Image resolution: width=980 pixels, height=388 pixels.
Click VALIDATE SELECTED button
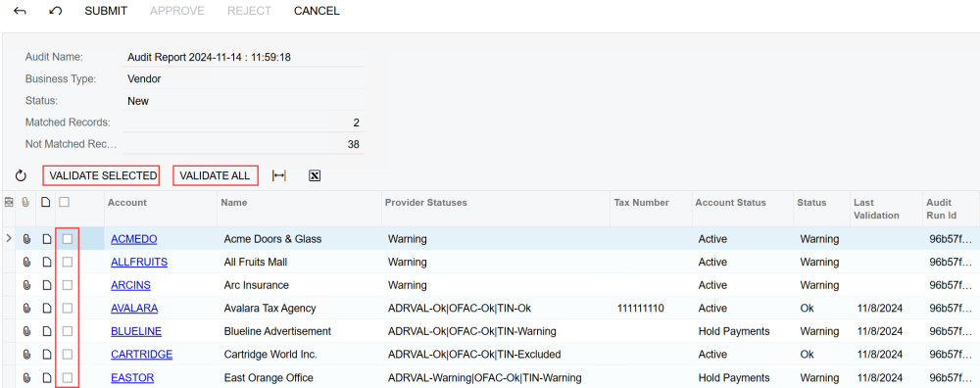click(x=101, y=175)
